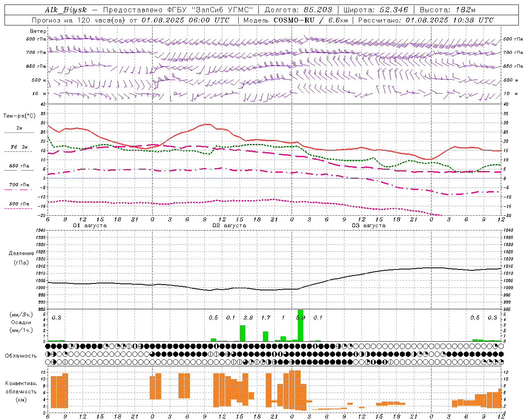Click the Тем-ра(°C) axis title

coord(19,116)
